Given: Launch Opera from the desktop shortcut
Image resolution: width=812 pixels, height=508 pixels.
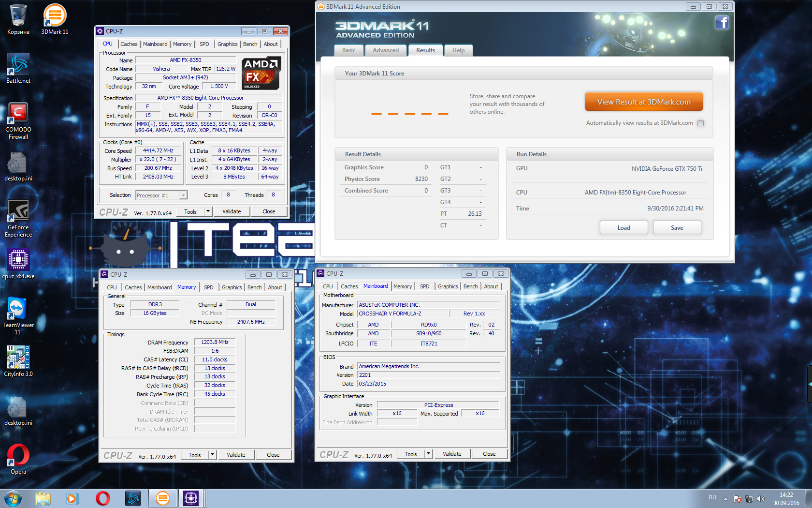Looking at the screenshot, I should click(x=18, y=459).
